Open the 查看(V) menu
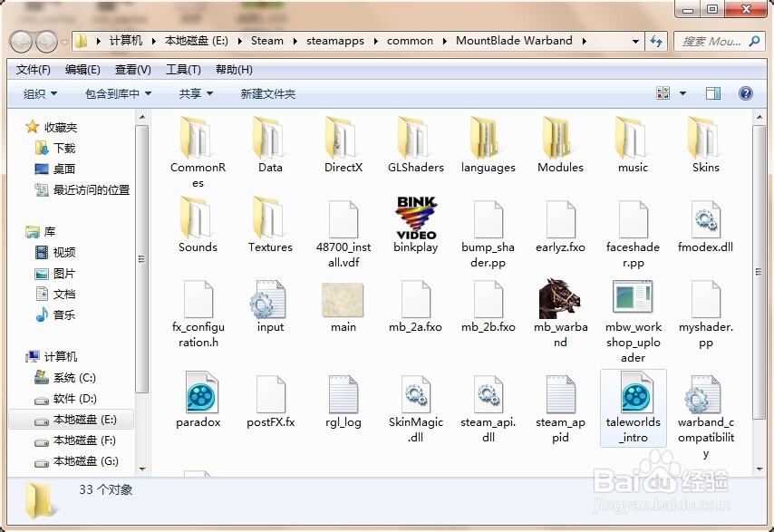Image resolution: width=774 pixels, height=532 pixels. pos(133,70)
